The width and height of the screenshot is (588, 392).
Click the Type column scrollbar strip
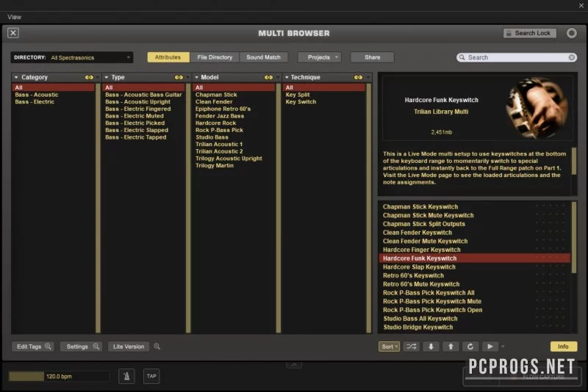(188, 208)
